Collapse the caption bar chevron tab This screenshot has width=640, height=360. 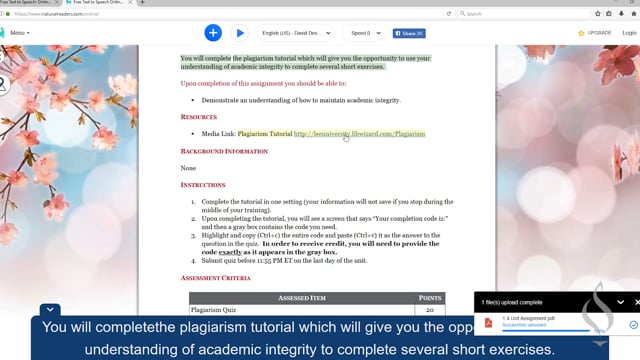coord(50,310)
